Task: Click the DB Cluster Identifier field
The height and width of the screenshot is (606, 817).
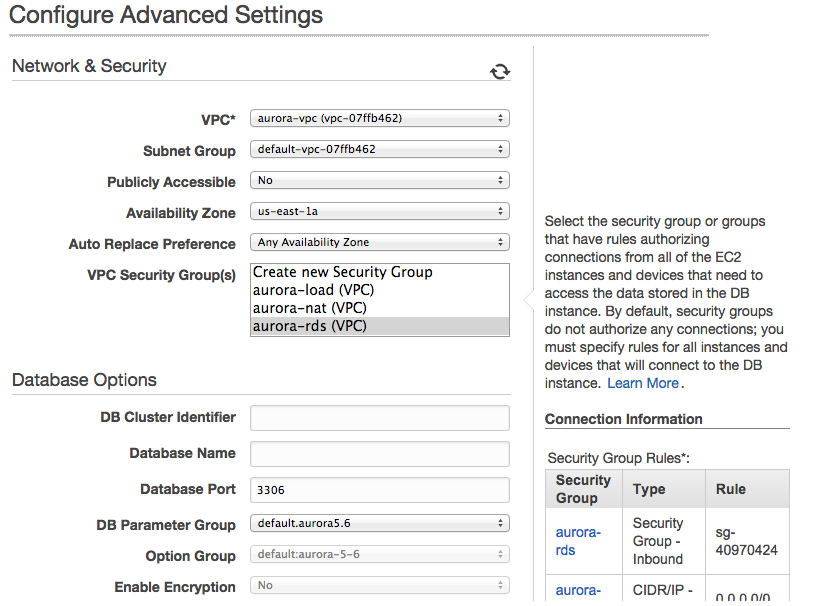Action: [x=379, y=418]
